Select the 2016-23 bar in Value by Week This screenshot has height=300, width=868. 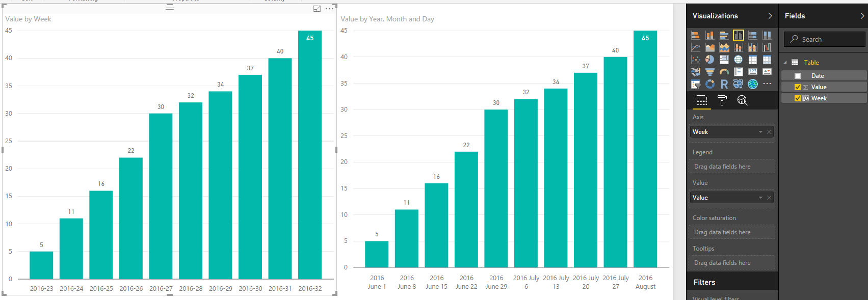pos(41,265)
